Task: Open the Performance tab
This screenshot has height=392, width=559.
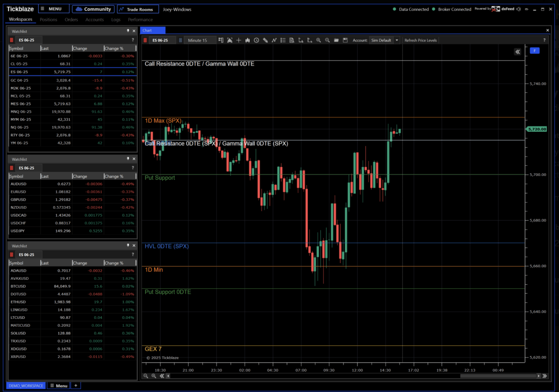Action: [140, 20]
